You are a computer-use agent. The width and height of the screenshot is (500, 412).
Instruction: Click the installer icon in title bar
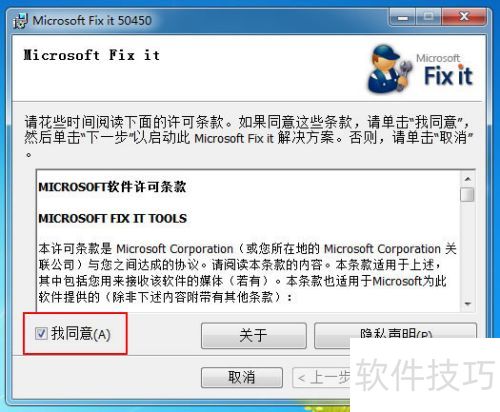(x=20, y=21)
